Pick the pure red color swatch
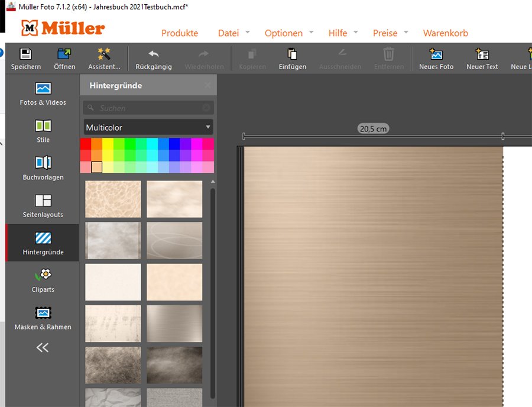532x407 pixels. 86,144
